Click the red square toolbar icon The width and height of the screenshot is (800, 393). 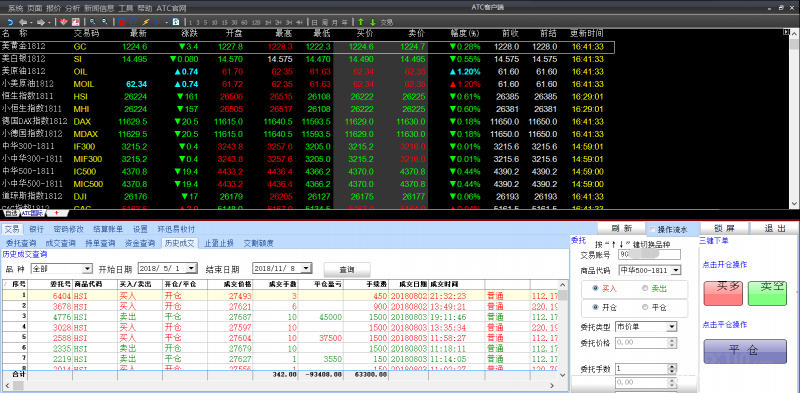(122, 22)
